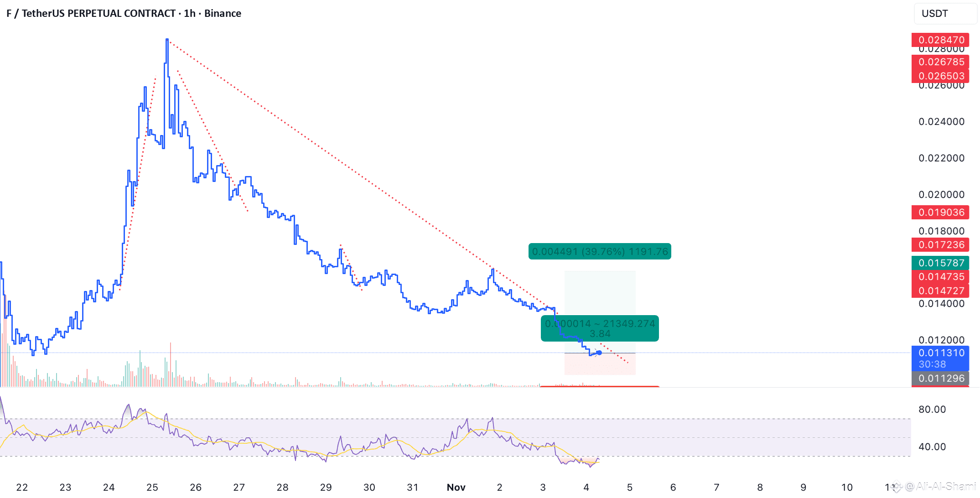
Task: Click the 0.024000 price scale label
Action: pos(941,121)
